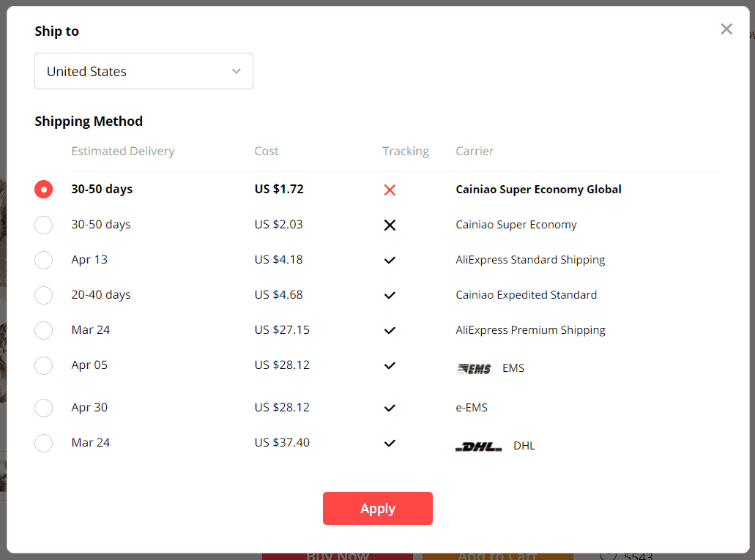Click the tracking checkmark for AliExpress Standard Shipping
This screenshot has height=560, width=755.
point(389,260)
